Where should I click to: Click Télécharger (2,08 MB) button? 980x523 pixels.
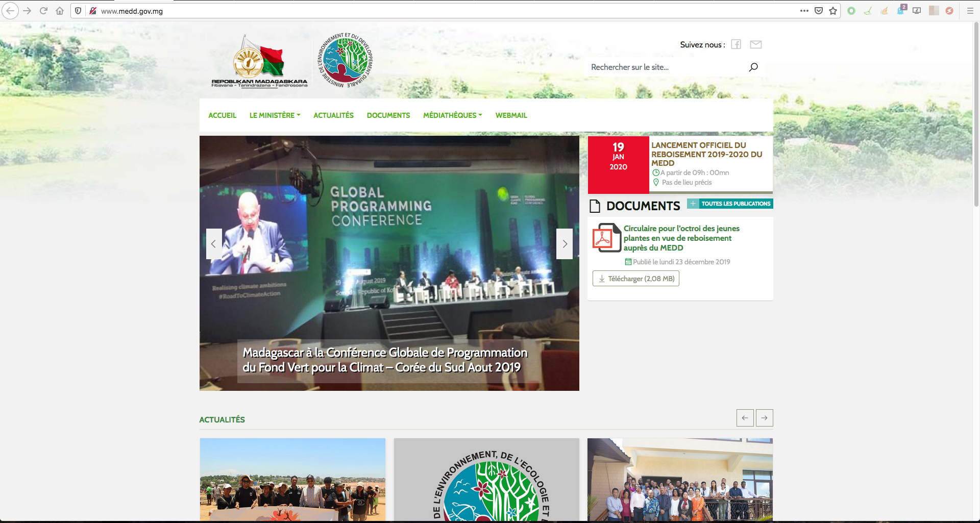click(x=635, y=279)
